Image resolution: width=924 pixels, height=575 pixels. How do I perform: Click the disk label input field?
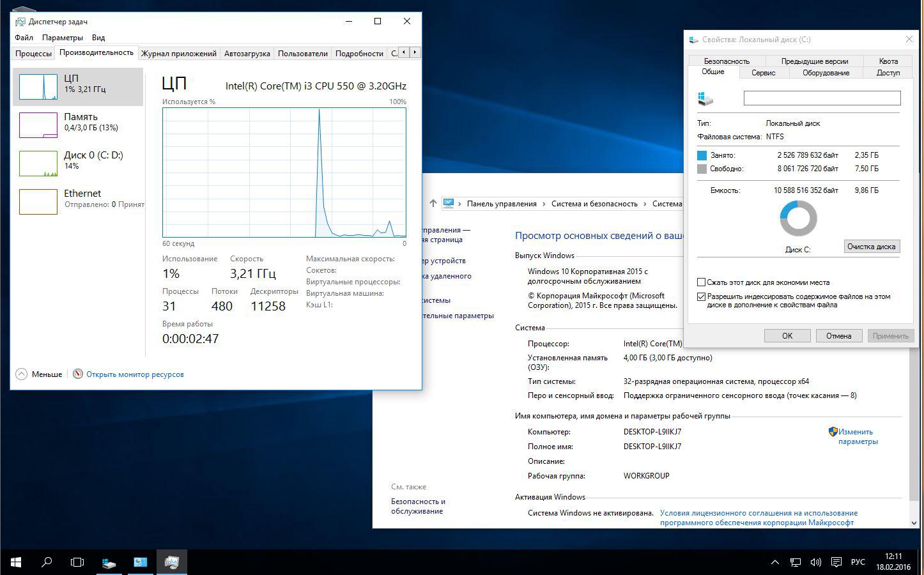click(822, 98)
